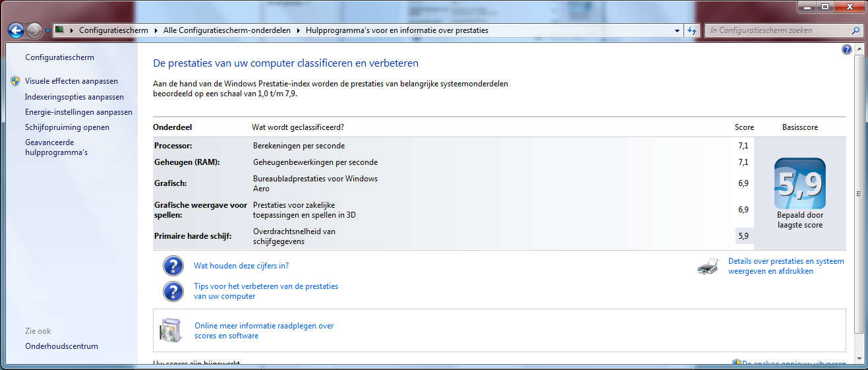Open help via blue question mark icon
The image size is (868, 370).
click(847, 49)
